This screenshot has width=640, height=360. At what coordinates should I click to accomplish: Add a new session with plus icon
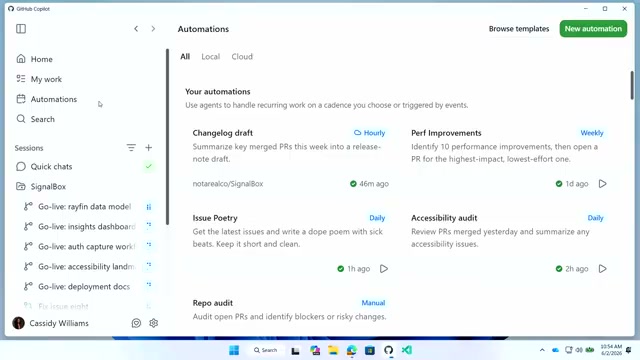tap(149, 147)
